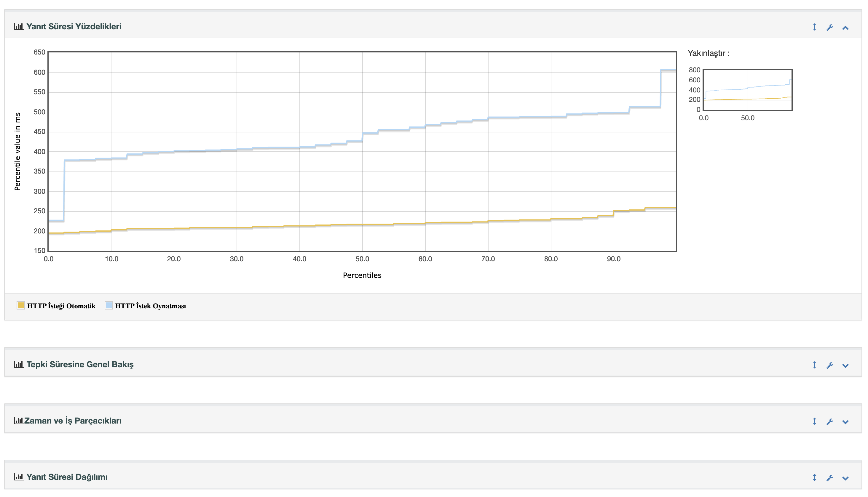Open the wrench settings for Yanıt Süresi Dağılımı
Screen dimensions: 868x497
pyautogui.click(x=830, y=477)
